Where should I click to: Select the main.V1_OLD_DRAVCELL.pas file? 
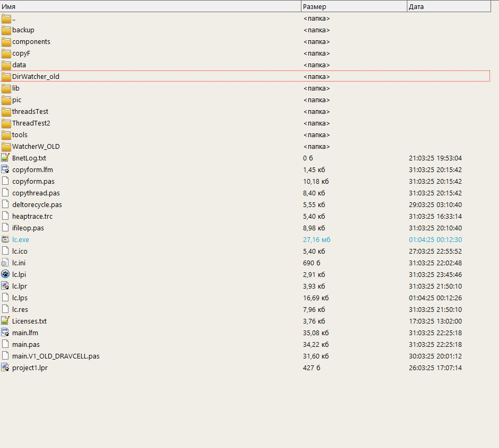tap(56, 356)
